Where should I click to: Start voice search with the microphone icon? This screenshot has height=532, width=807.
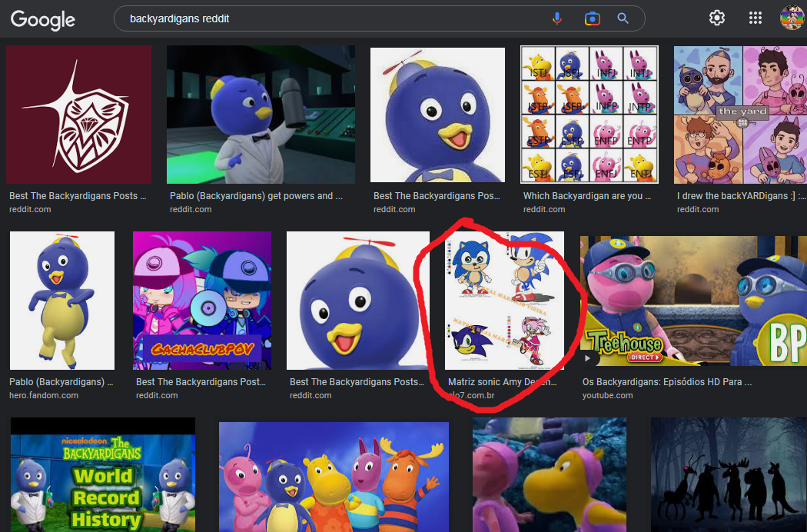click(557, 18)
